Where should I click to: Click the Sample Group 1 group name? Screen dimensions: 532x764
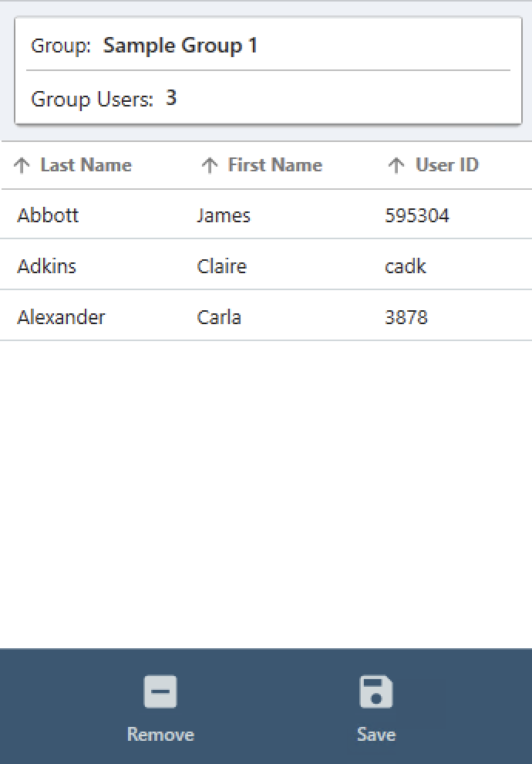(180, 46)
